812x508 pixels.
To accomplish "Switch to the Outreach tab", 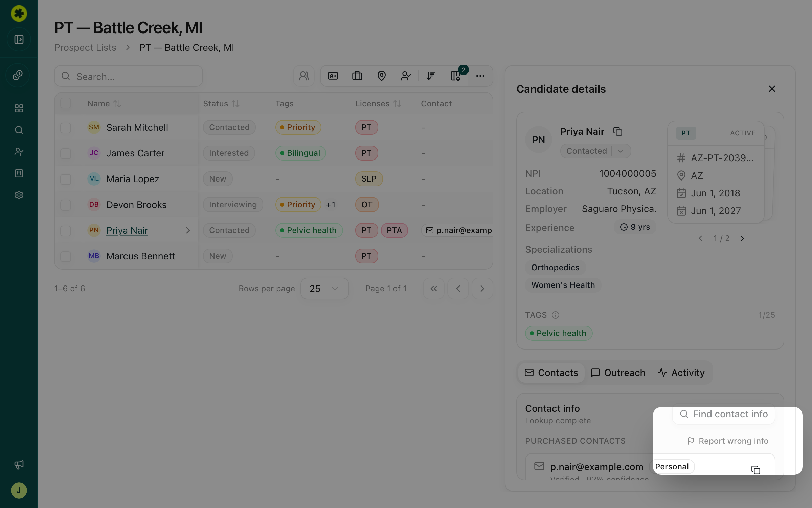I will pyautogui.click(x=618, y=373).
